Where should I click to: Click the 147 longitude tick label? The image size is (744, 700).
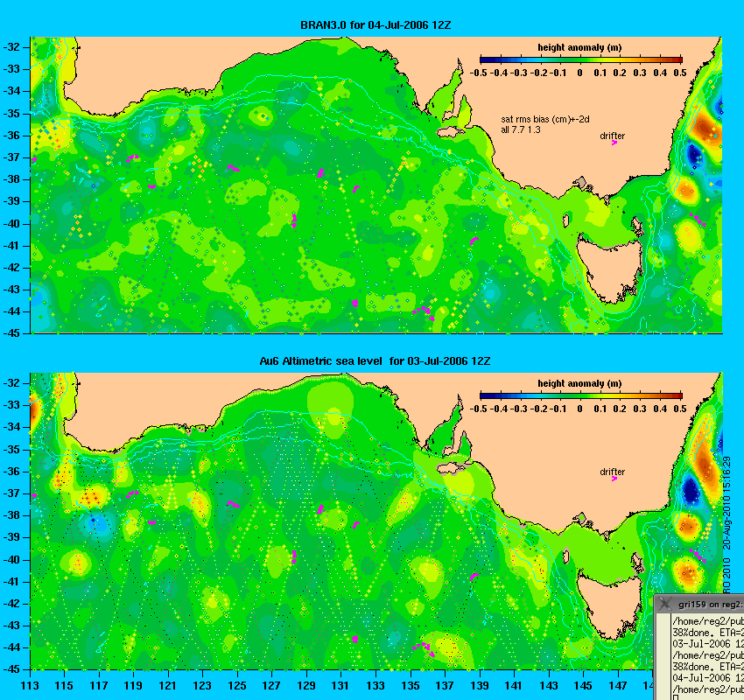click(x=618, y=686)
